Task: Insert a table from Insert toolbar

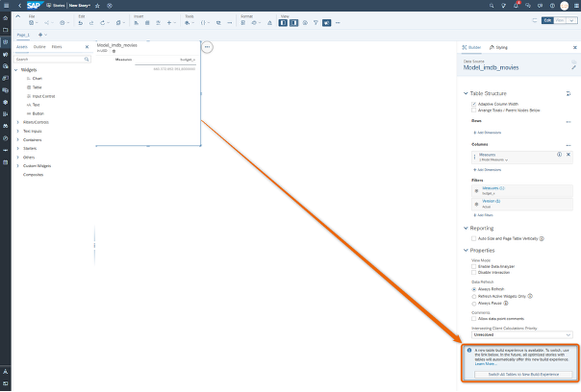Action: (x=147, y=23)
